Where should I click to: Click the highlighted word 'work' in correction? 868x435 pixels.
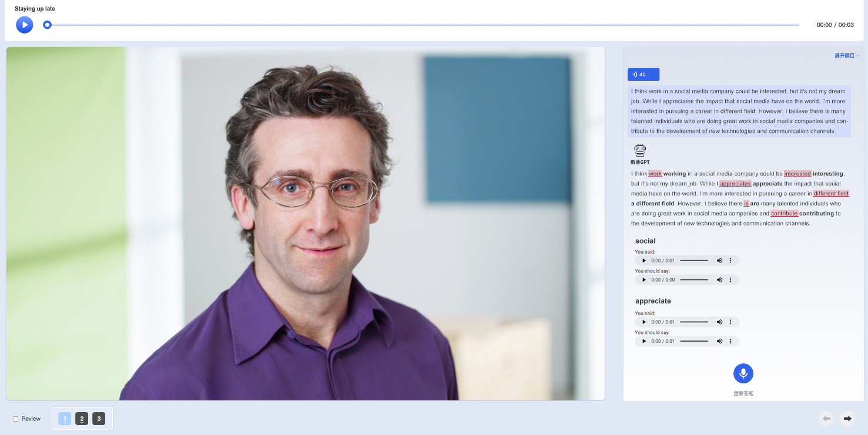click(x=655, y=174)
